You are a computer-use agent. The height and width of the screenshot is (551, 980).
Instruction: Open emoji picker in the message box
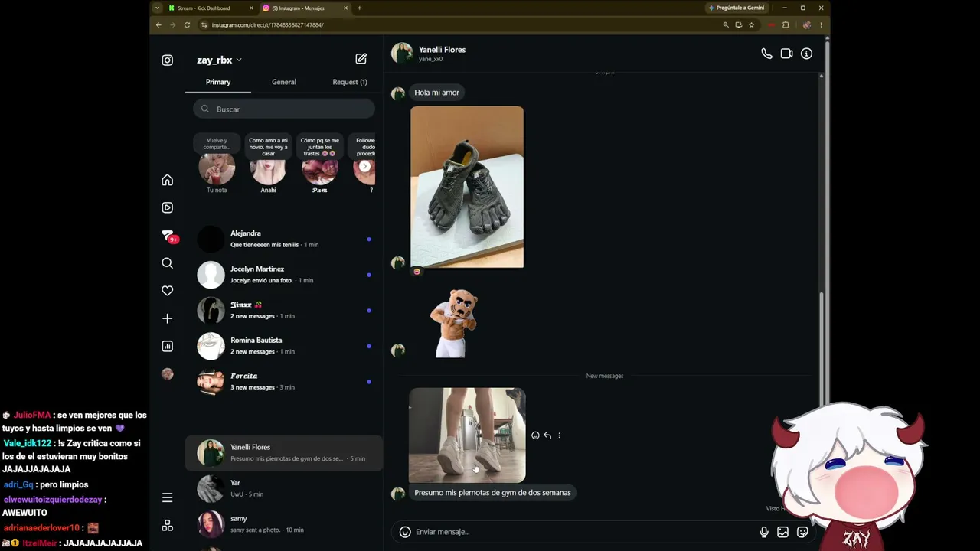(x=405, y=532)
